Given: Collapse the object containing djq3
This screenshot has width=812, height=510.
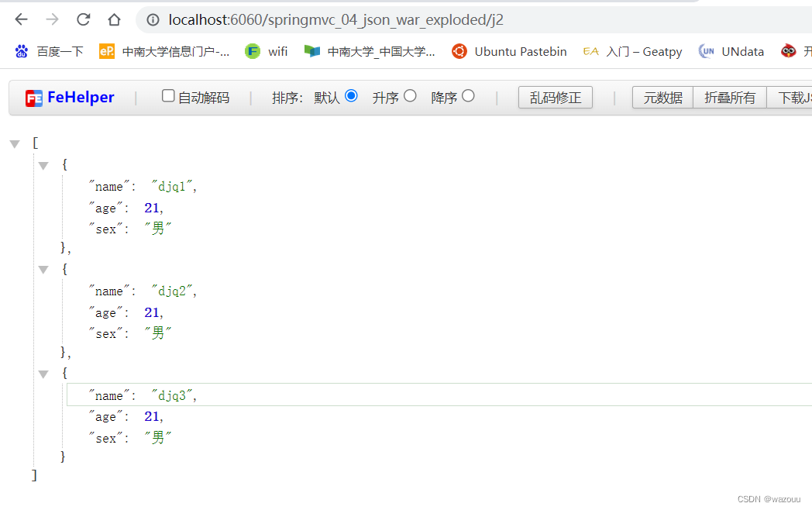Looking at the screenshot, I should 43,374.
